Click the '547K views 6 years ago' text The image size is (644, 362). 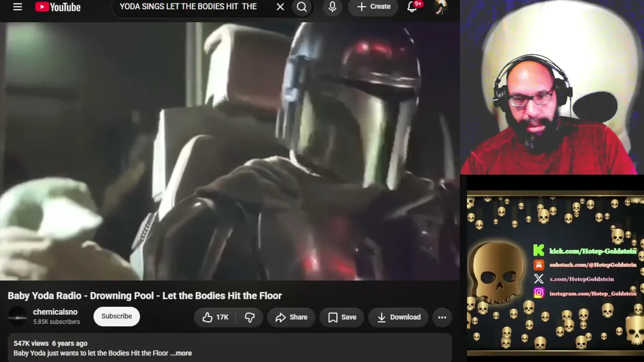point(50,343)
